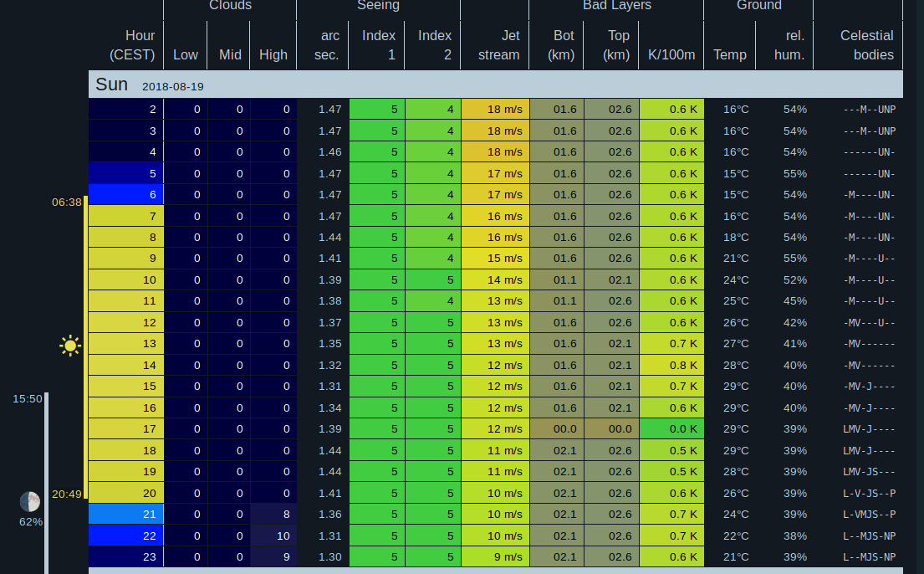
Task: Click the 20:49 sunset time marker
Action: tap(67, 494)
